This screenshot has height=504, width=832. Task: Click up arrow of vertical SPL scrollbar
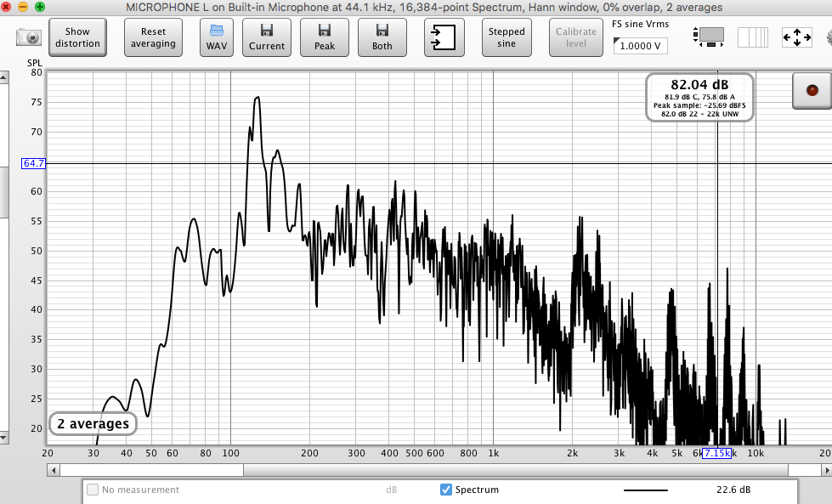click(x=3, y=77)
